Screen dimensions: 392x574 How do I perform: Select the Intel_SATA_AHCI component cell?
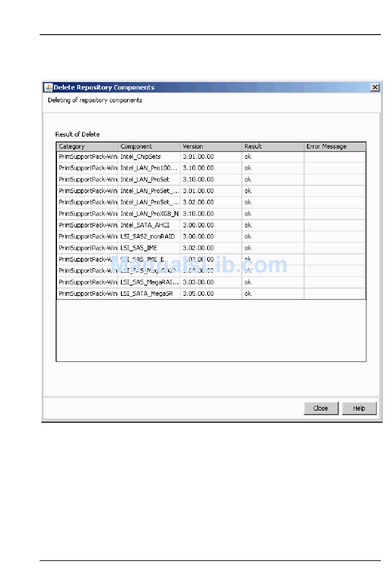[149, 225]
